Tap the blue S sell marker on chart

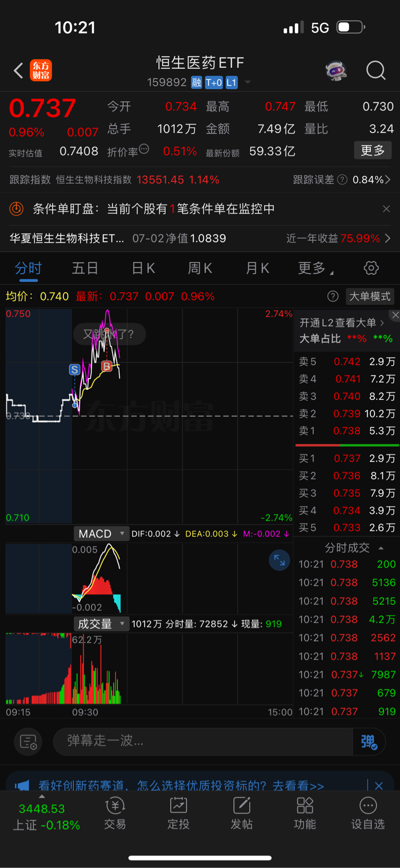pyautogui.click(x=74, y=370)
